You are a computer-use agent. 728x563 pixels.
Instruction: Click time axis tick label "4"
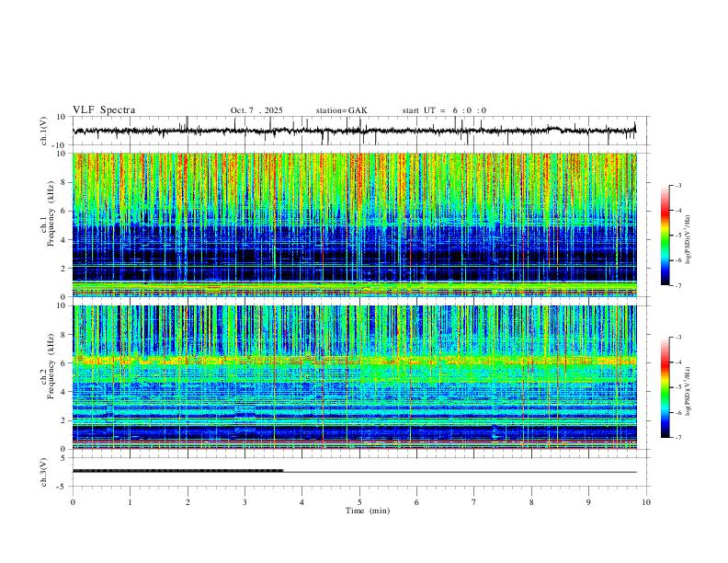coord(302,502)
